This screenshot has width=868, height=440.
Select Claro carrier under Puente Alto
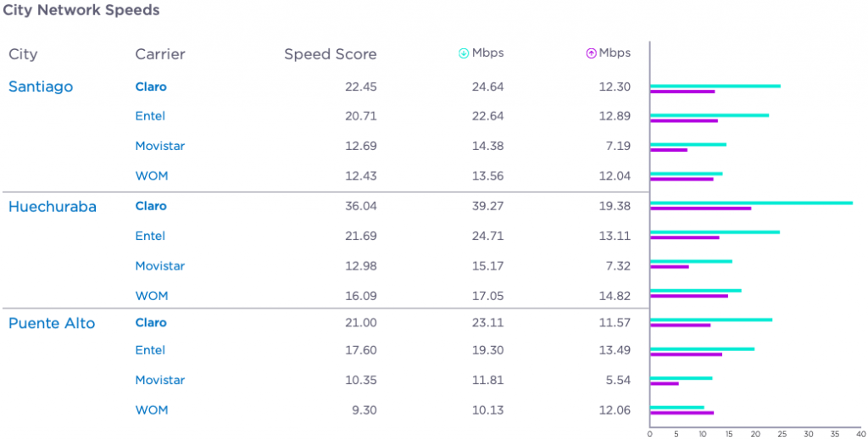(x=151, y=323)
